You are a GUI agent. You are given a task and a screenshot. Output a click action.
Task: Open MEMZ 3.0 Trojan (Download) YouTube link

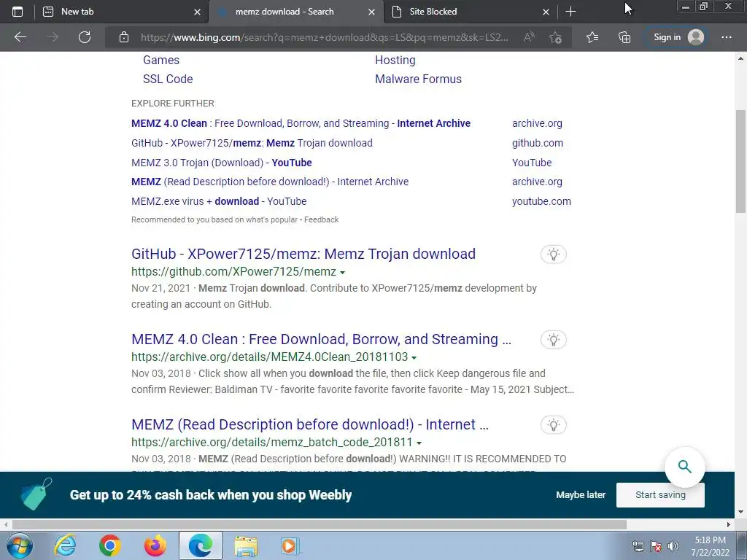222,163
